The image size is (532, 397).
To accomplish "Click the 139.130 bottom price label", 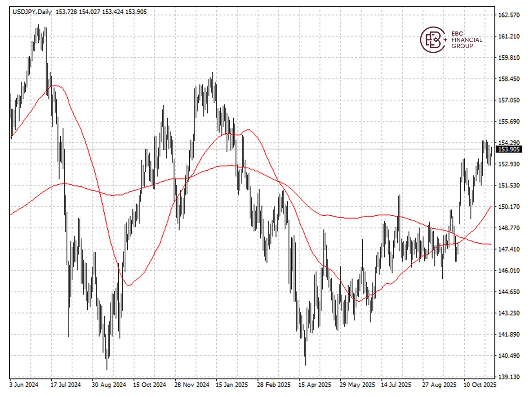I will coord(508,377).
